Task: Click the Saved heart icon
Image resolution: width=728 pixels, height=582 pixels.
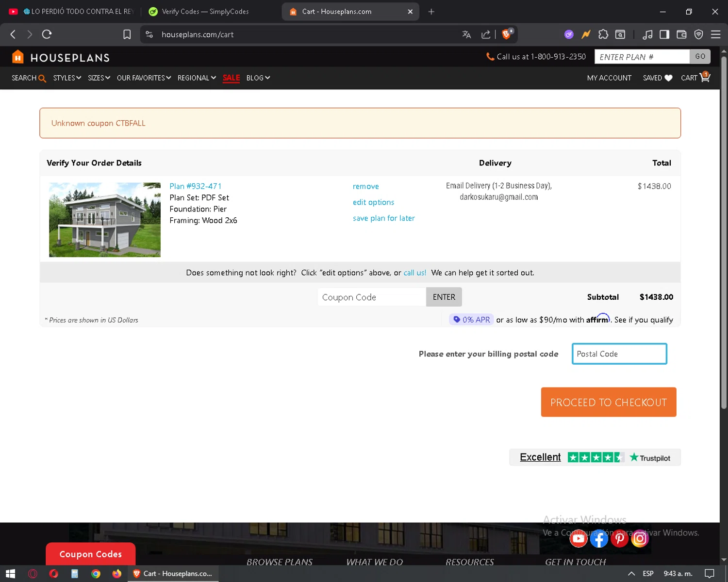Action: click(x=668, y=78)
